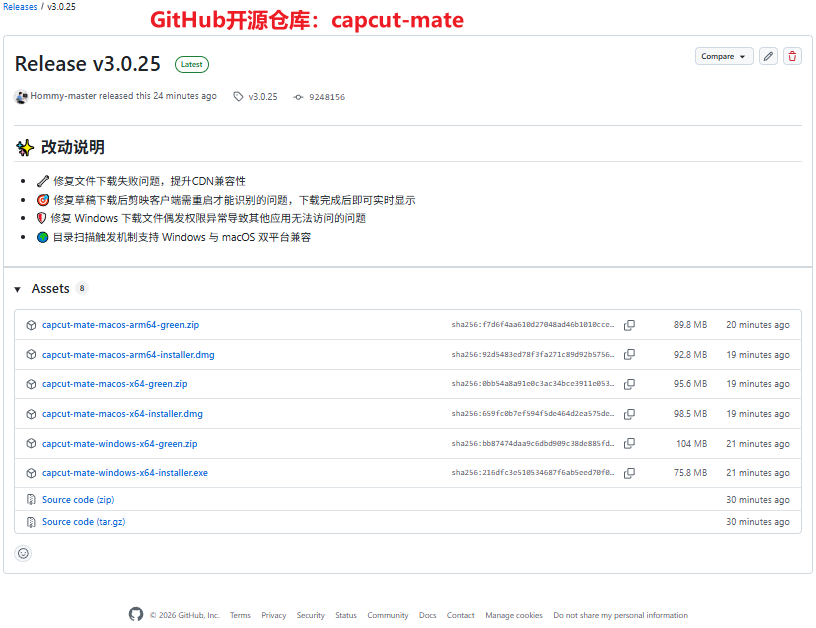Image resolution: width=816 pixels, height=628 pixels.
Task: Download capcut-mate-macos-x64-installer.dmg
Action: 122,414
